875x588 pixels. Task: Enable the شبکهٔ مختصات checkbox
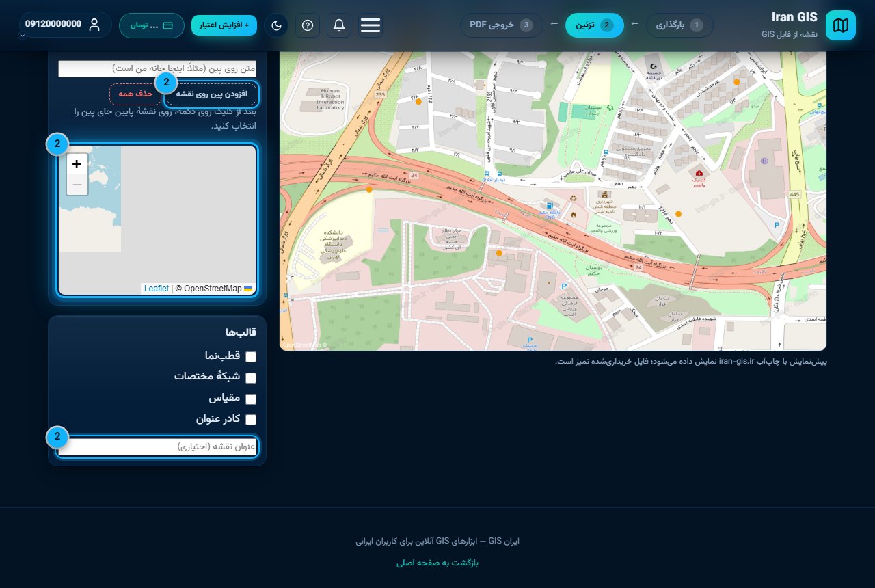[x=251, y=377]
